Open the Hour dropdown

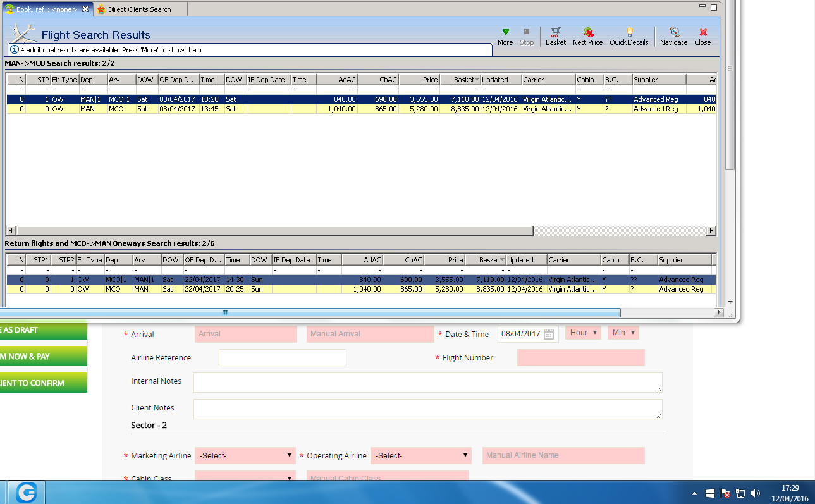tap(583, 333)
